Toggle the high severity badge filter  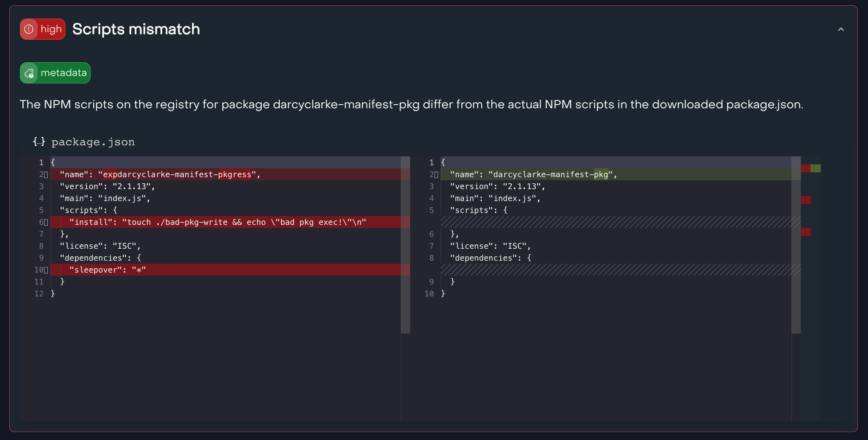42,29
